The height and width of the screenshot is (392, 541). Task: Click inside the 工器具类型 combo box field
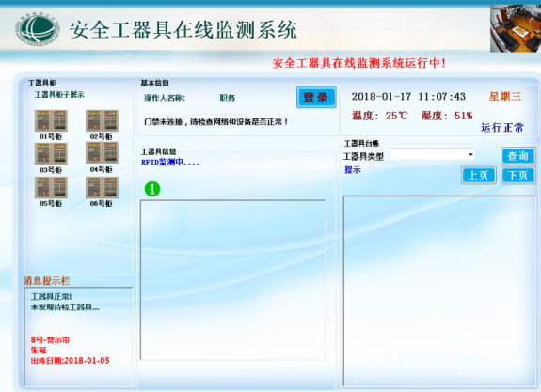click(432, 154)
